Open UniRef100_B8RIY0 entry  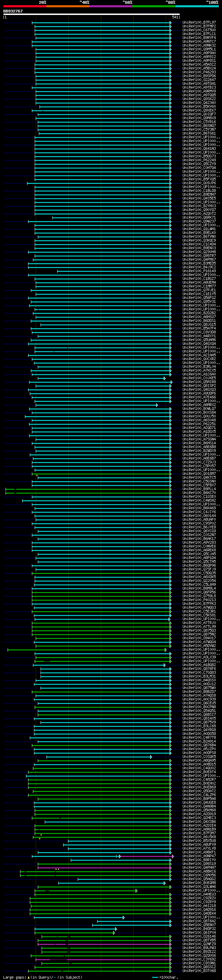click(x=199, y=859)
